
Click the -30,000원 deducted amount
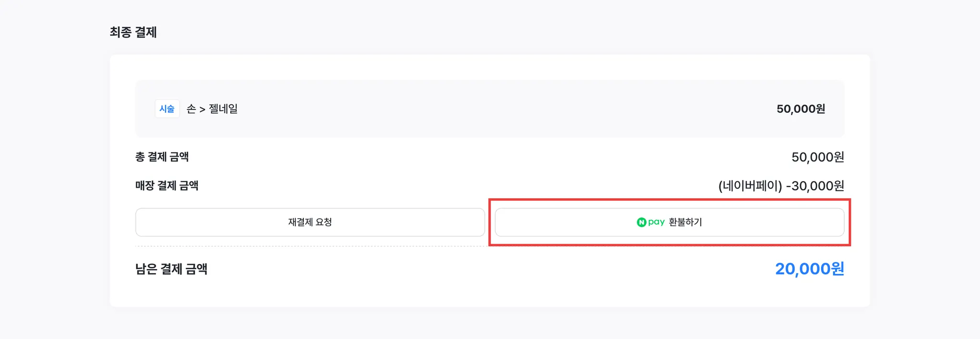(815, 186)
